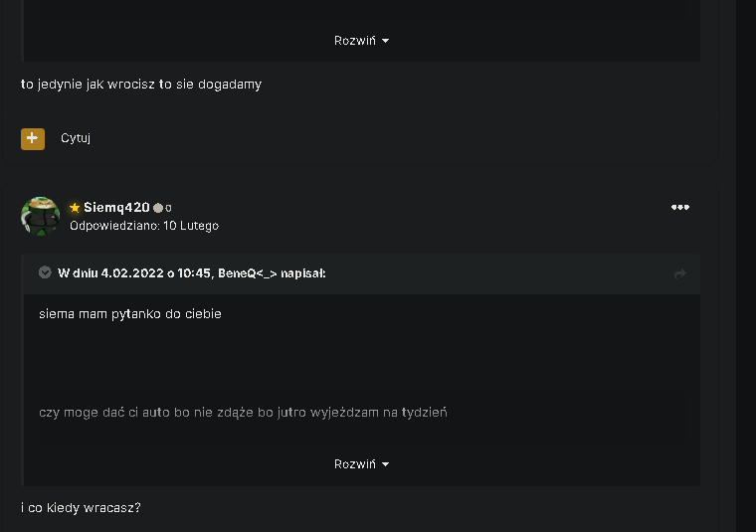
Task: Click Cytuj to quote the post
Action: click(x=76, y=138)
